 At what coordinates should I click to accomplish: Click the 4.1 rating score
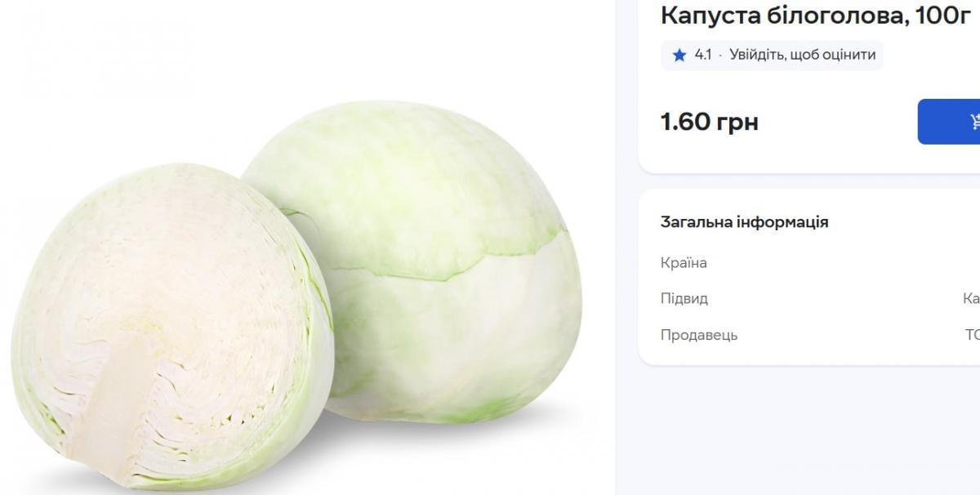(x=702, y=56)
